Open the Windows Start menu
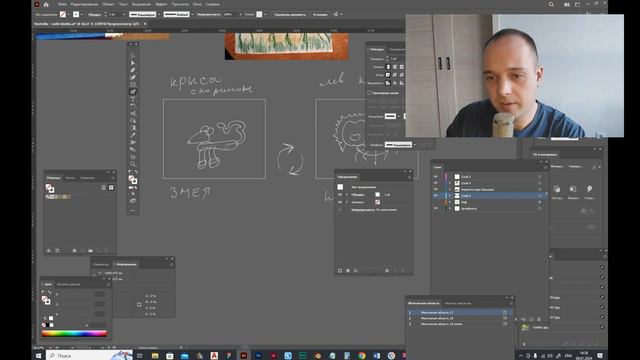 tap(38, 356)
